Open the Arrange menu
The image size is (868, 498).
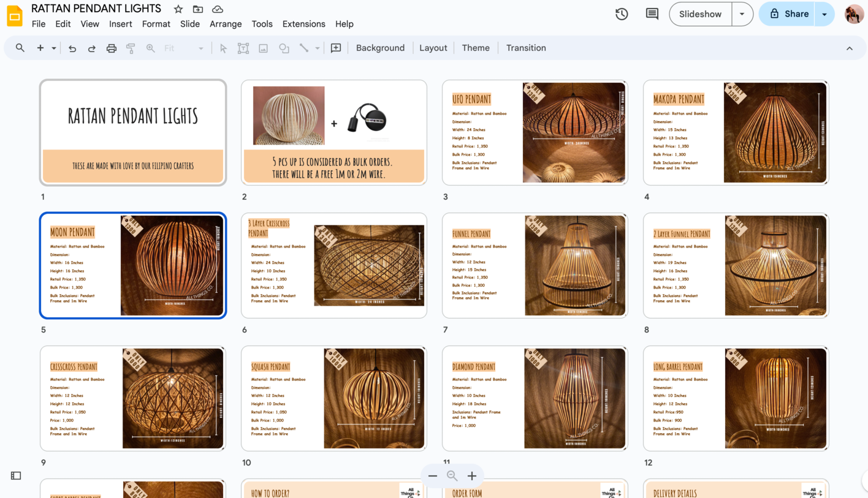click(226, 24)
